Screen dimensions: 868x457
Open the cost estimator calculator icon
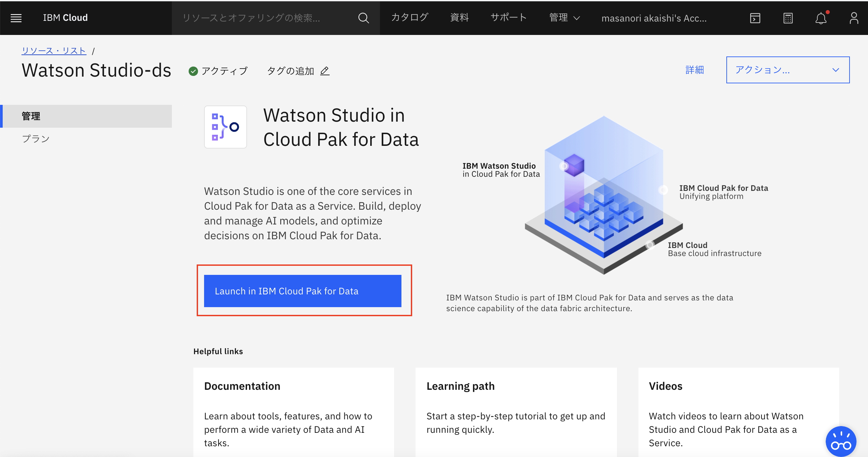[788, 18]
